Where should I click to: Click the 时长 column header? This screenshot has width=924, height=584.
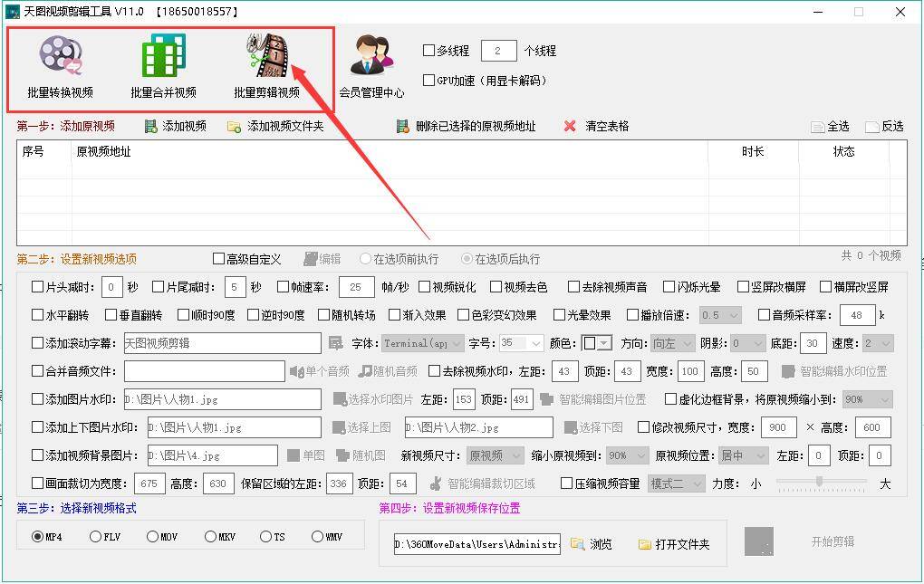[x=753, y=151]
